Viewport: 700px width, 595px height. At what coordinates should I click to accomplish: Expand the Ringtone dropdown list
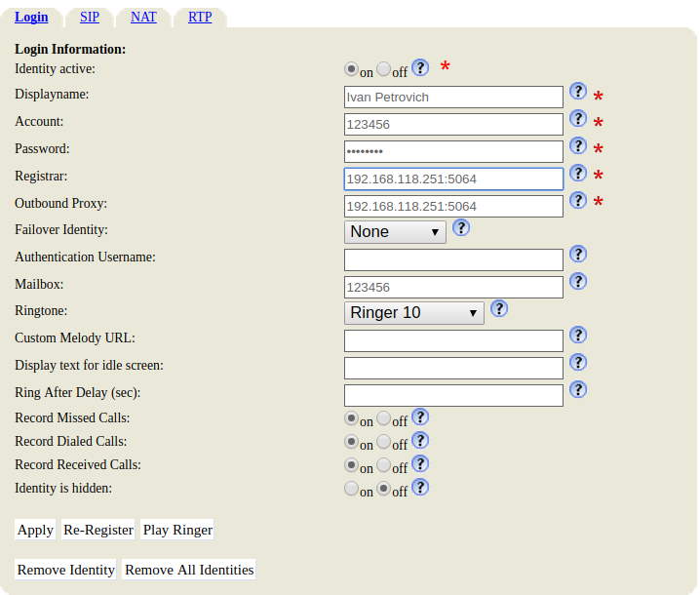click(x=414, y=313)
